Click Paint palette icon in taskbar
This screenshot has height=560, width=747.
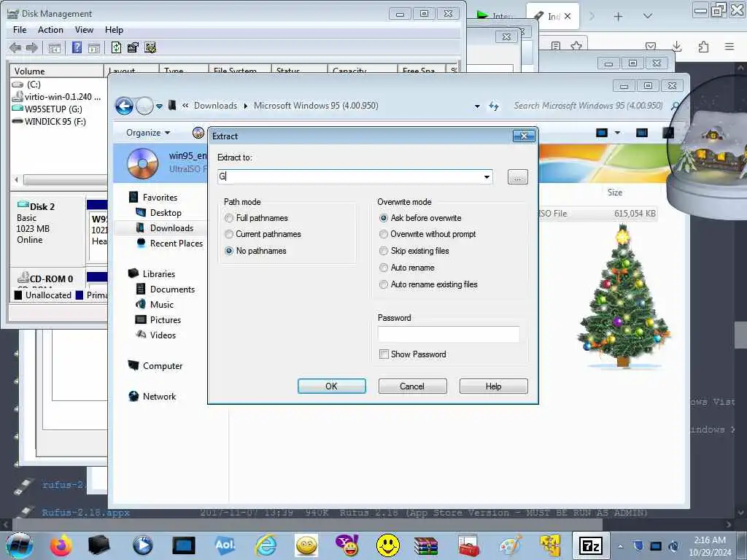(510, 545)
